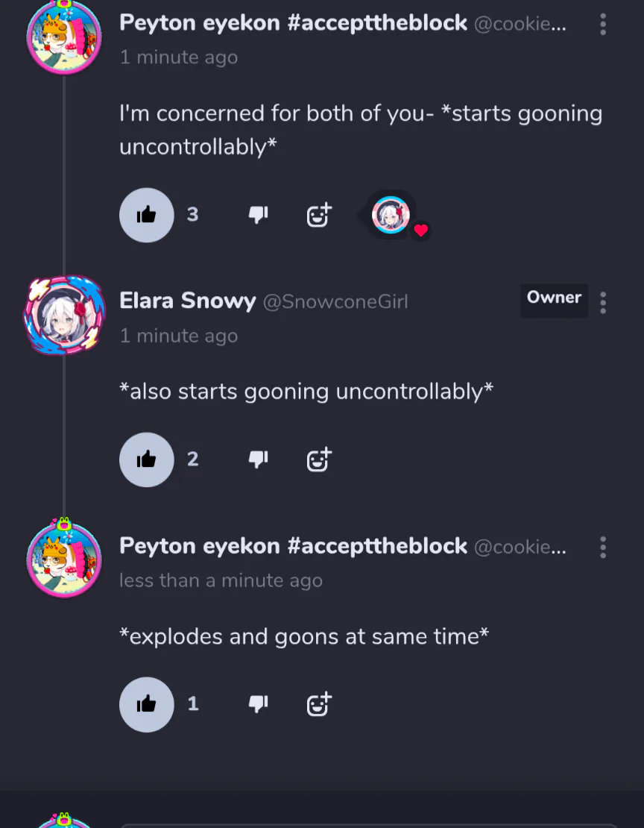
Task: Like Elara's 'also starts gooning' comment
Action: pos(147,460)
